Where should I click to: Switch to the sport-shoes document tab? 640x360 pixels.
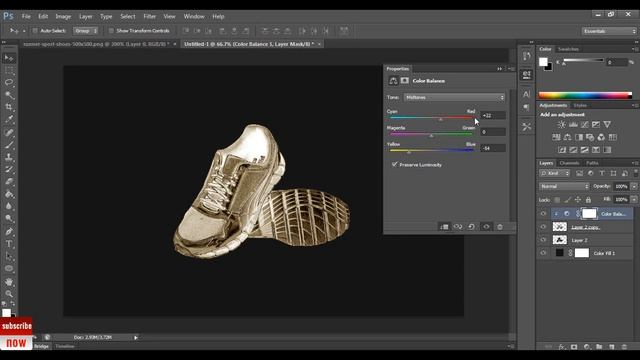[x=96, y=44]
